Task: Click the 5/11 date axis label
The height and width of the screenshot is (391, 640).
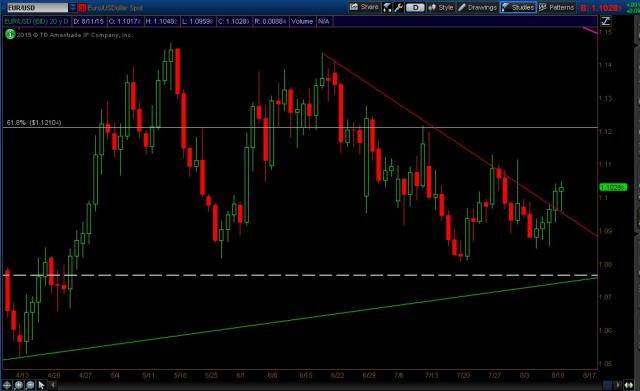Action: click(x=148, y=375)
